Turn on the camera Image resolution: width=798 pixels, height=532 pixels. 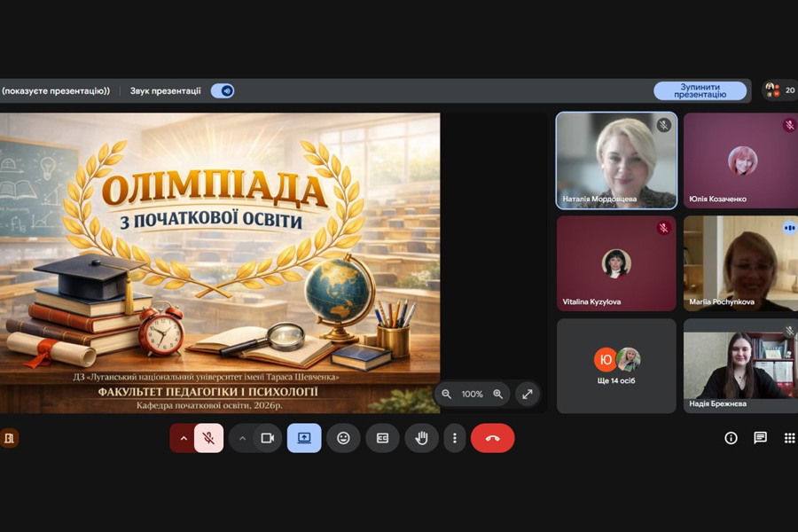[x=267, y=438]
